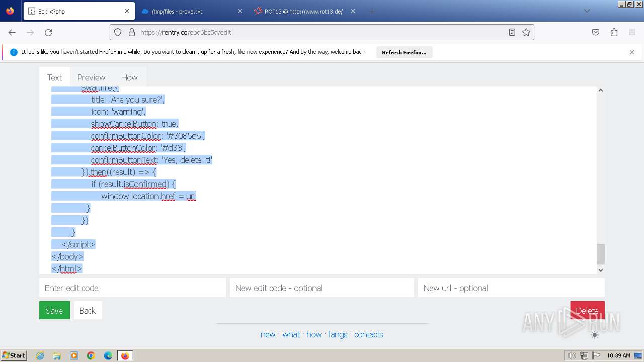Close the ROT13 tab
The image size is (644, 362).
pos(353,11)
